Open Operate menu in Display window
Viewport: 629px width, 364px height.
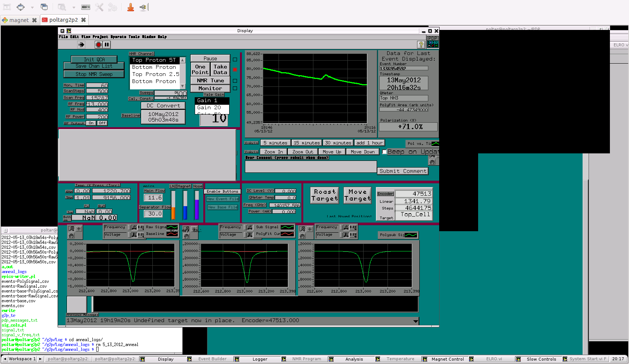click(118, 37)
